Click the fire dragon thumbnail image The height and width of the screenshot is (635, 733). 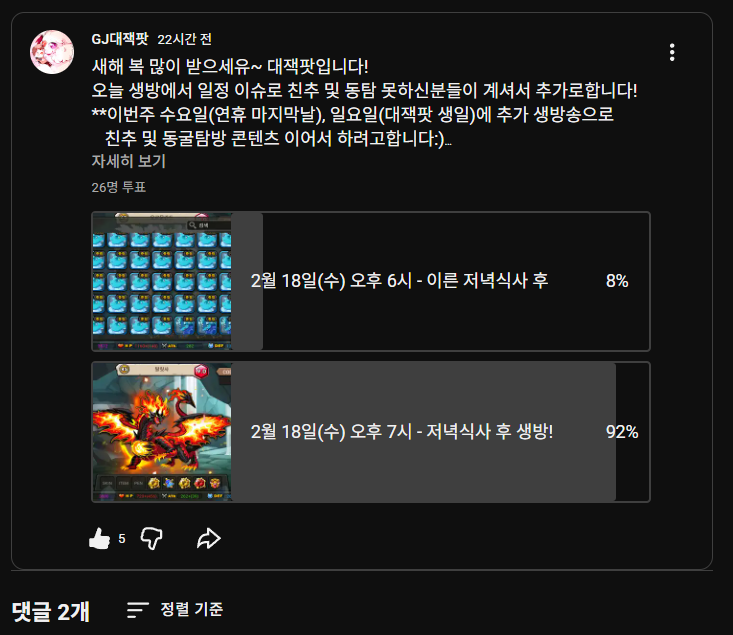pos(162,432)
